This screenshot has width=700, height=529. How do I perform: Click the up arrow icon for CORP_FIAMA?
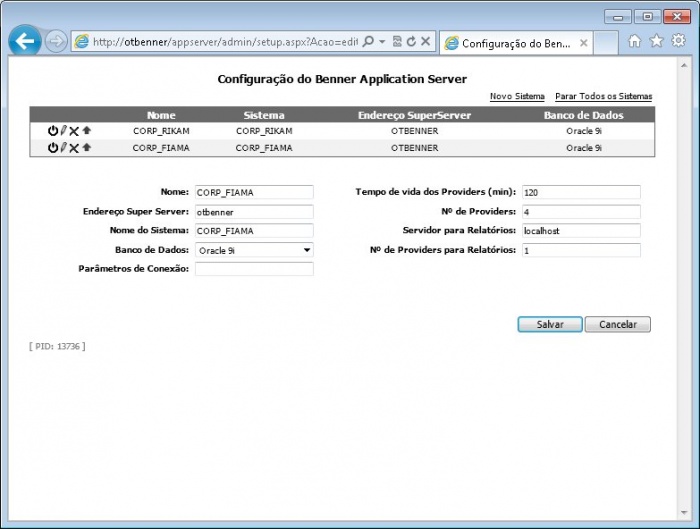(87, 148)
